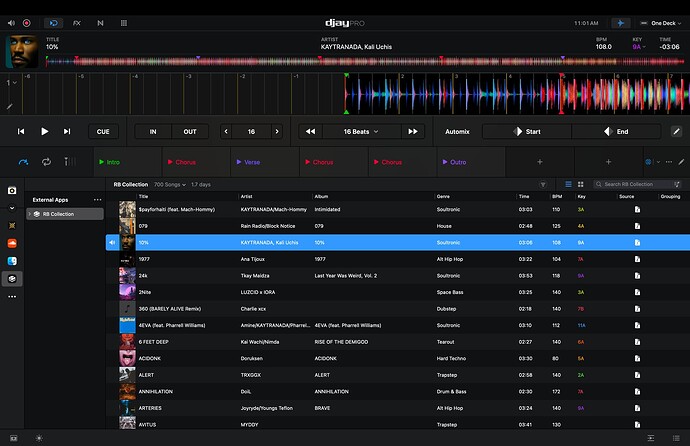The image size is (690, 446).
Task: Click the source file icon for 1977
Action: 637,259
